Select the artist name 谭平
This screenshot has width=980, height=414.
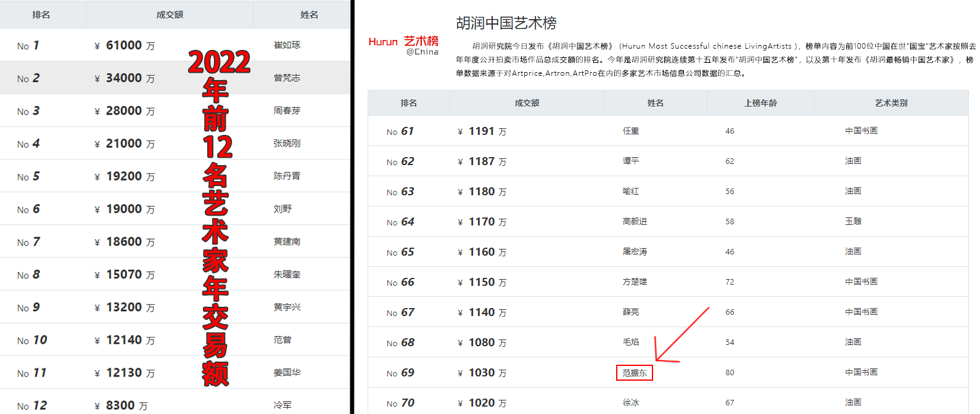(x=631, y=161)
